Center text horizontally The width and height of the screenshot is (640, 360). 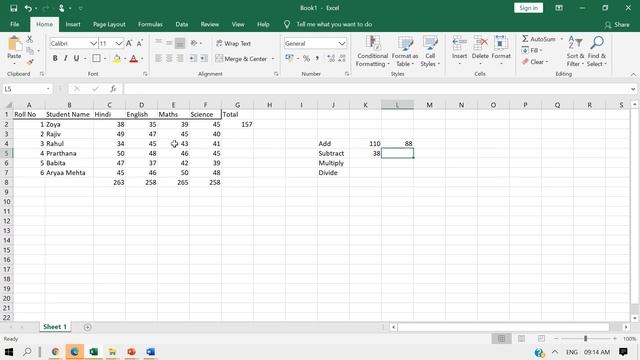tap(169, 58)
